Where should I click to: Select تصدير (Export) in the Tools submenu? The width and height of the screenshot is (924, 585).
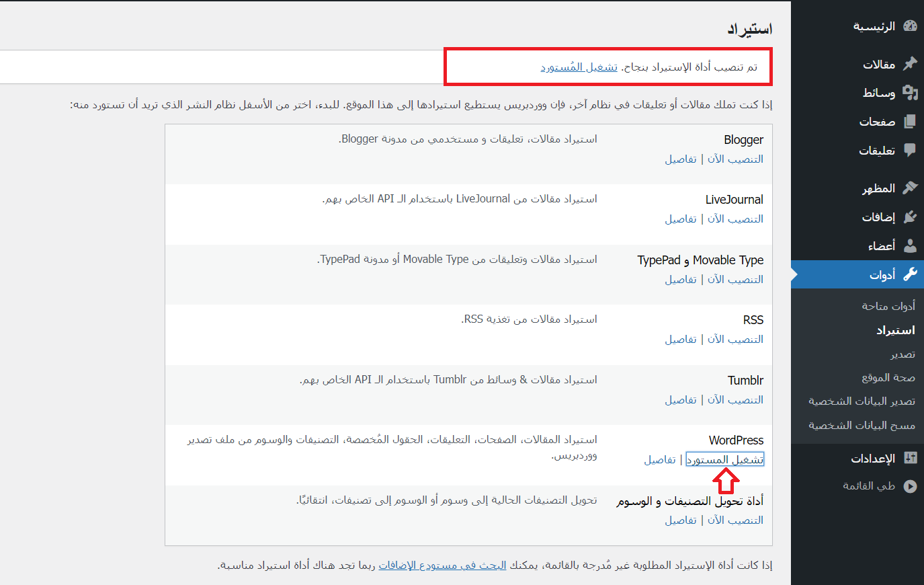(x=902, y=354)
